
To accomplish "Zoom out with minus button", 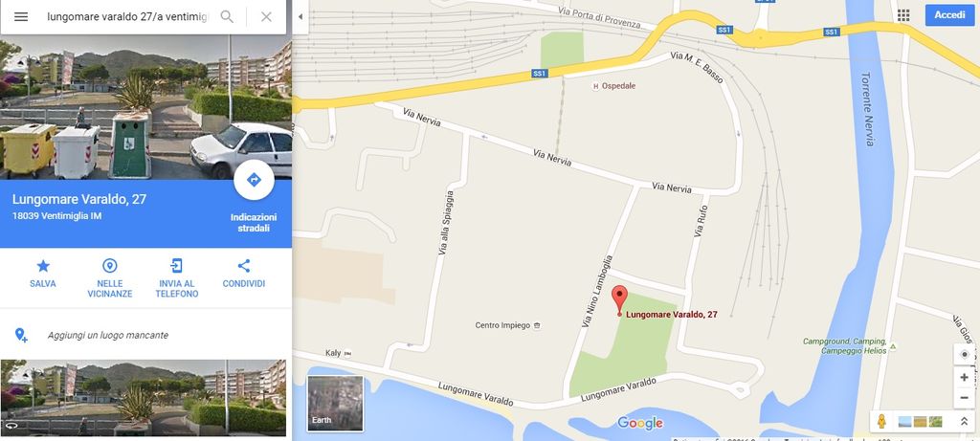I will (965, 398).
